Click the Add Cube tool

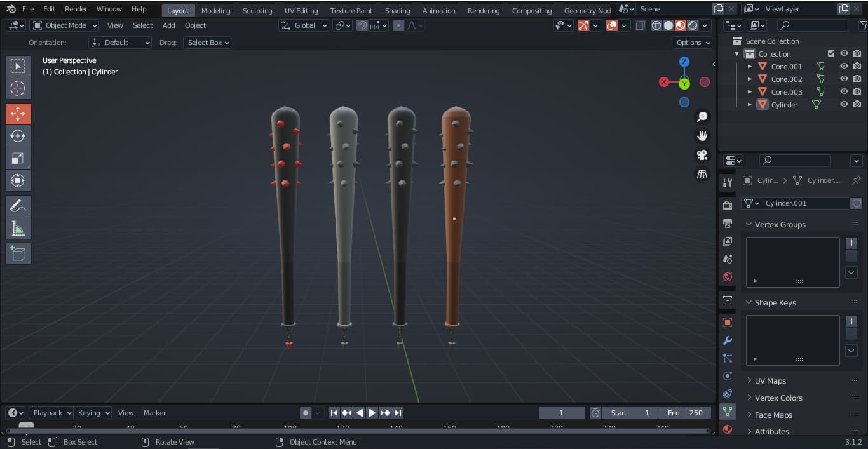(18, 254)
